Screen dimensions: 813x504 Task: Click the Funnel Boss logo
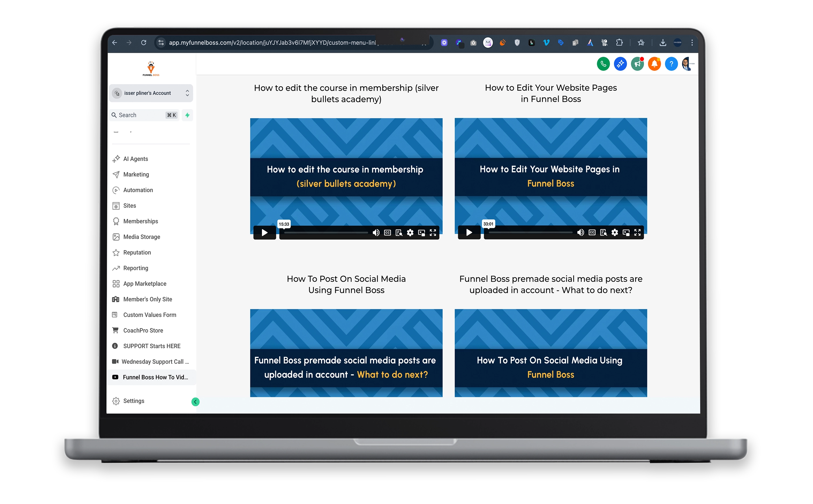click(x=151, y=68)
